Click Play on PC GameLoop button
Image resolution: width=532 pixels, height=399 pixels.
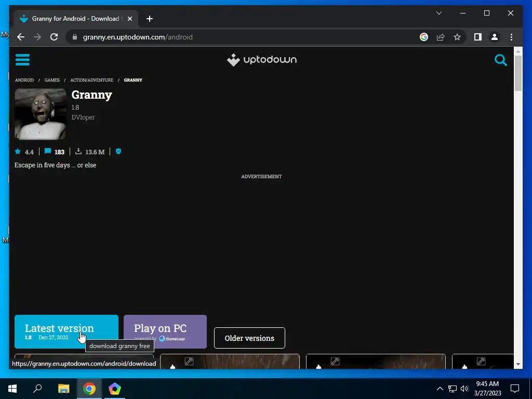(x=165, y=331)
